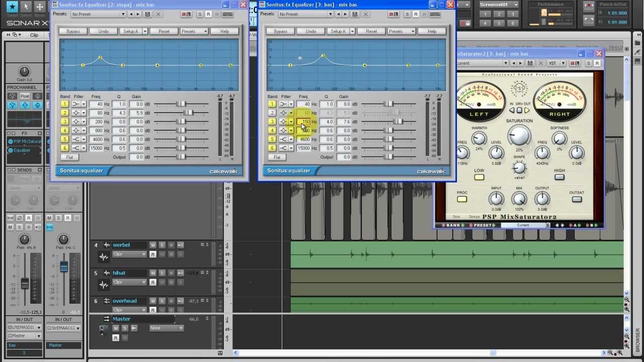The height and width of the screenshot is (362, 644).
Task: Select OUT meter arrow in MixSaturator2
Action: point(527,110)
